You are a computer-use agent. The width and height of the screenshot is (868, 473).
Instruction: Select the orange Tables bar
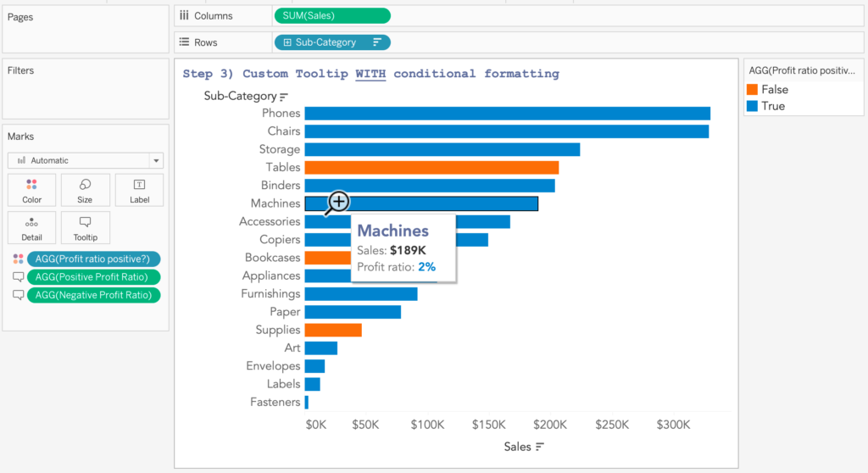pyautogui.click(x=431, y=168)
